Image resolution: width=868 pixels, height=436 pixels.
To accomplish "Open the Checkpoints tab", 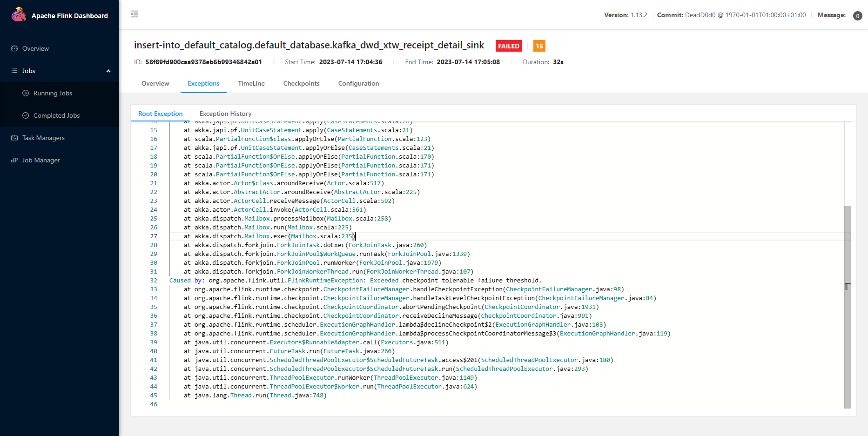I will pos(301,83).
